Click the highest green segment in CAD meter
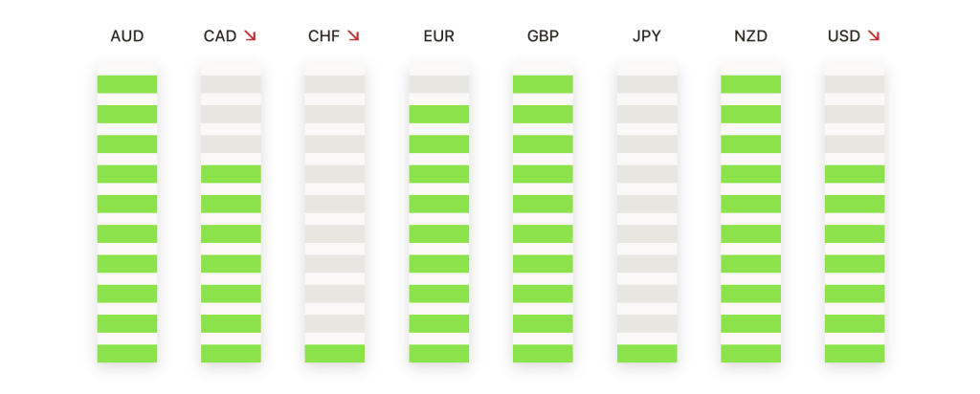The image size is (980, 394). click(231, 174)
